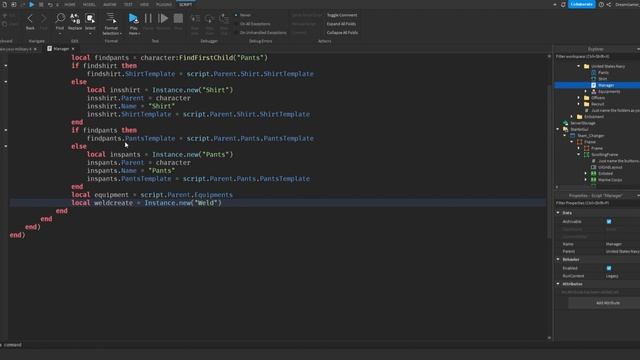Click the share icon in top-right
The height and width of the screenshot is (360, 640).
(609, 4)
